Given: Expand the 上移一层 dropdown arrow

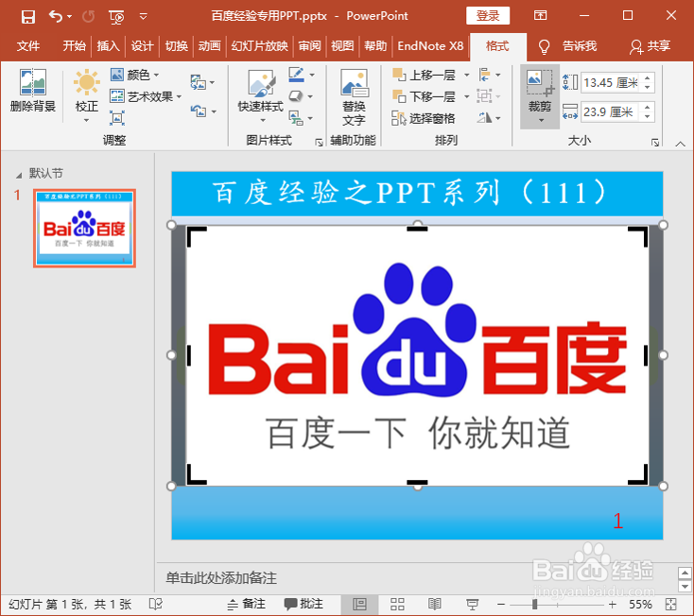Looking at the screenshot, I should [x=466, y=76].
